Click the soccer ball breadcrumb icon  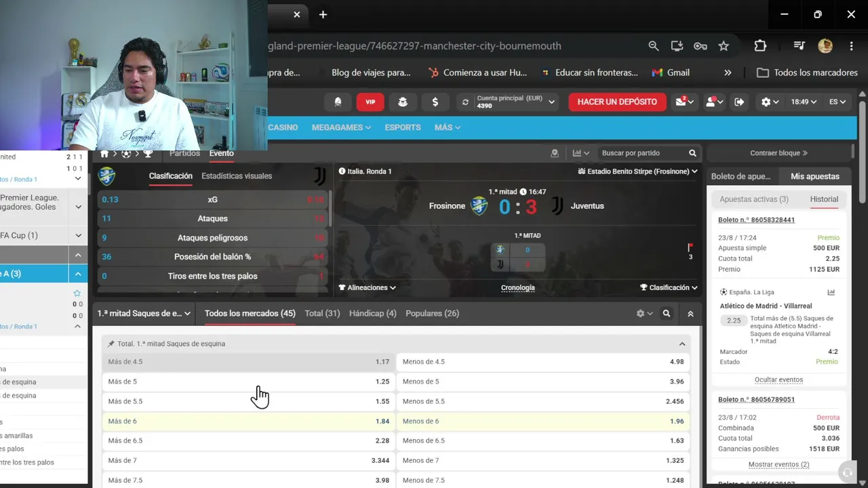(126, 154)
